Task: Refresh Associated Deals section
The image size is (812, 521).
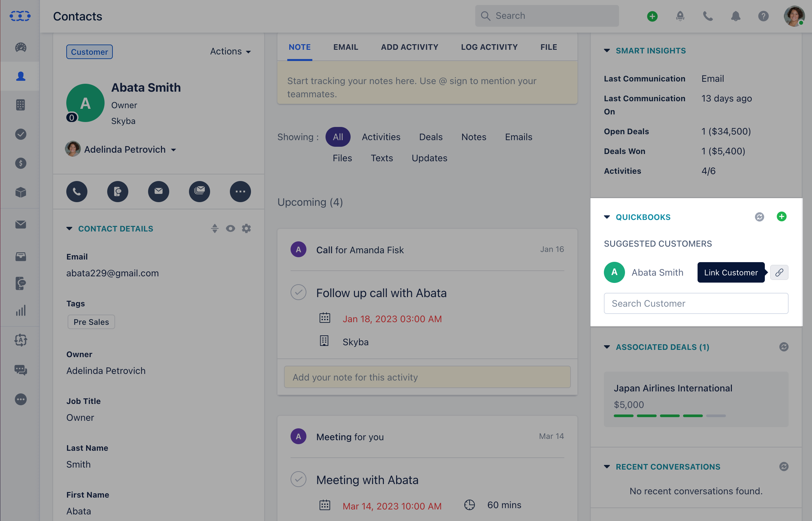Action: 784,347
